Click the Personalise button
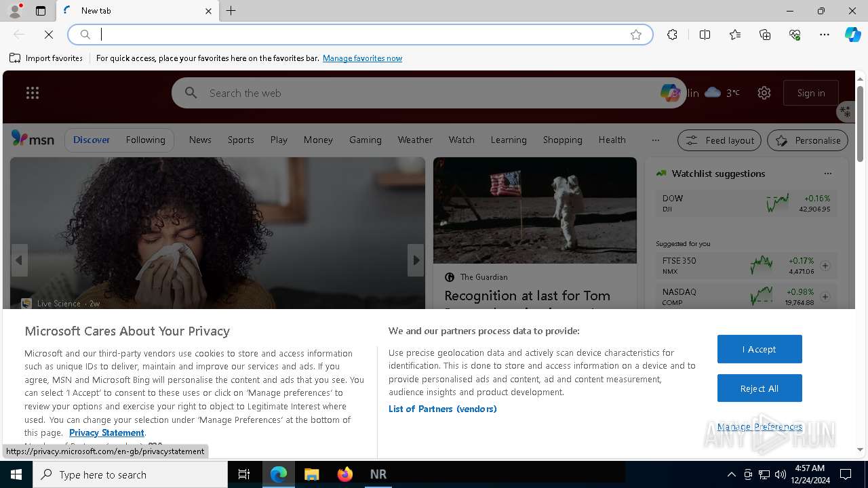 808,140
